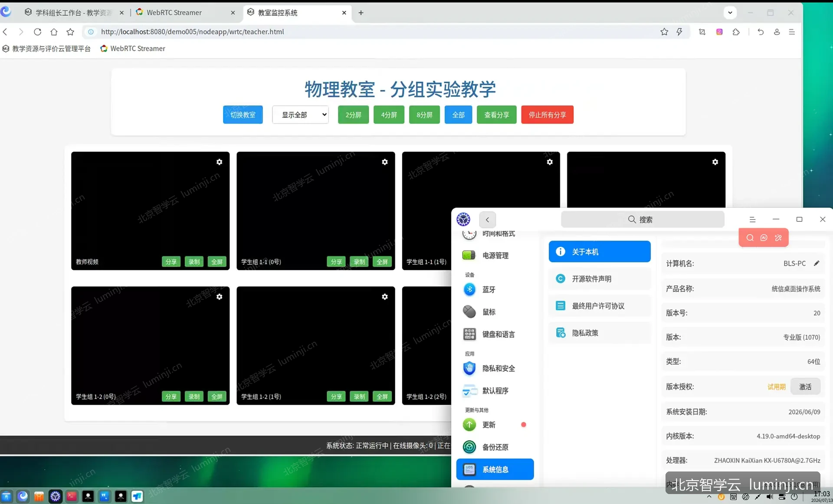Open 默认程序 settings
Image resolution: width=833 pixels, height=504 pixels.
coord(495,391)
